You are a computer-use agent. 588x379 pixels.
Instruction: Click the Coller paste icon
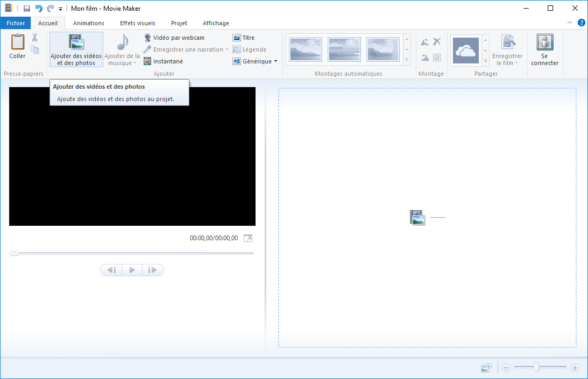coord(17,41)
